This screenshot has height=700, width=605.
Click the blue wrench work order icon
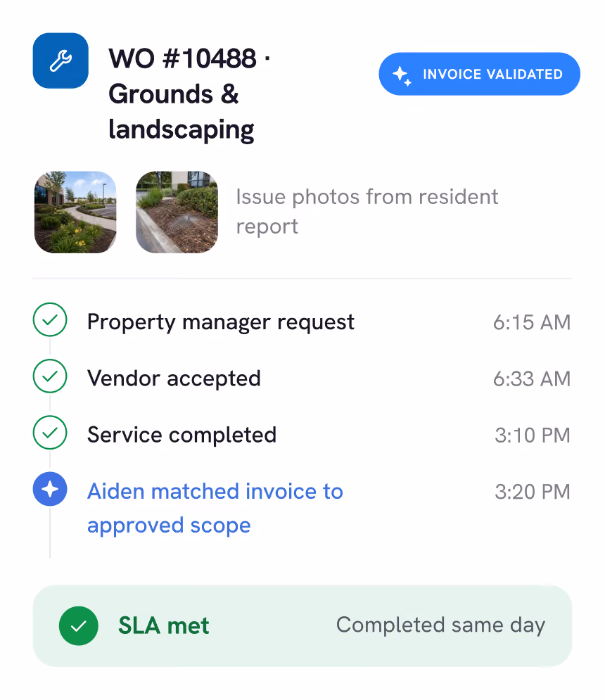pyautogui.click(x=60, y=61)
